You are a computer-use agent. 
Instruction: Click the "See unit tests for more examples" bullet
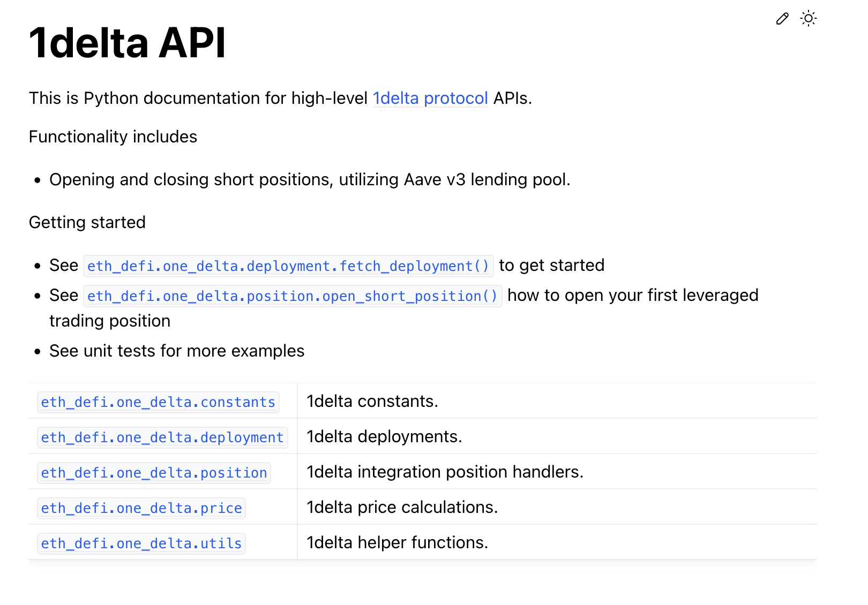(177, 351)
